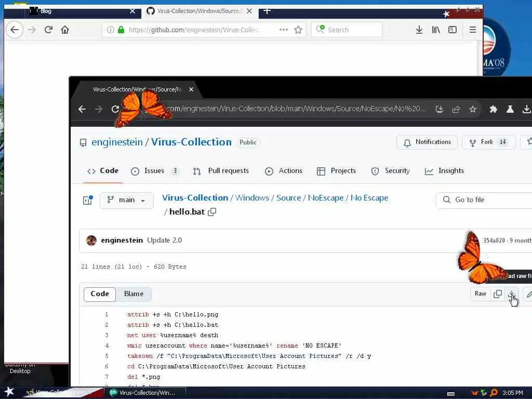This screenshot has height=399, width=532.
Task: Click the Chrome forward arrow in the front window
Action: pos(98,109)
